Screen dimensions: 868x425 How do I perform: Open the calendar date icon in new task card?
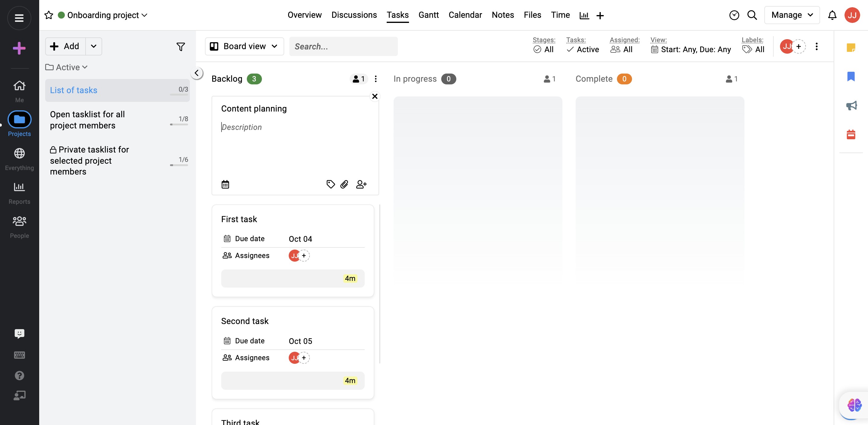point(225,184)
